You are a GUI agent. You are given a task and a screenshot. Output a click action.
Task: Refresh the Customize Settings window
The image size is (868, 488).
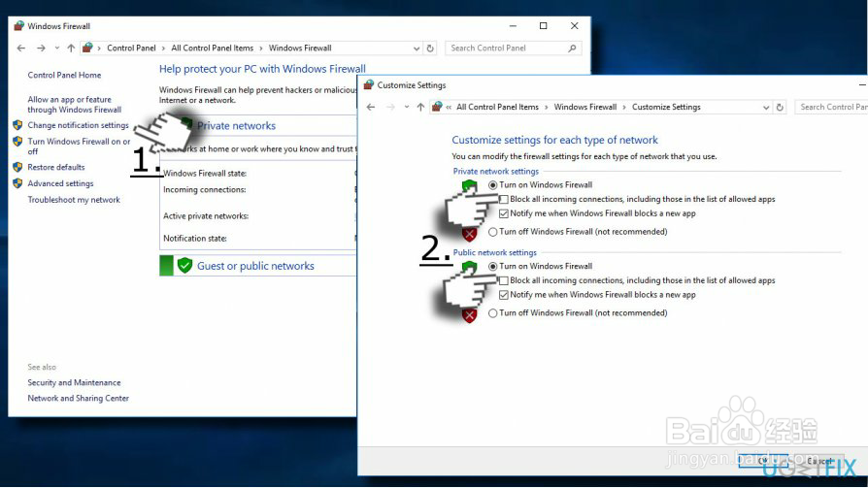780,108
